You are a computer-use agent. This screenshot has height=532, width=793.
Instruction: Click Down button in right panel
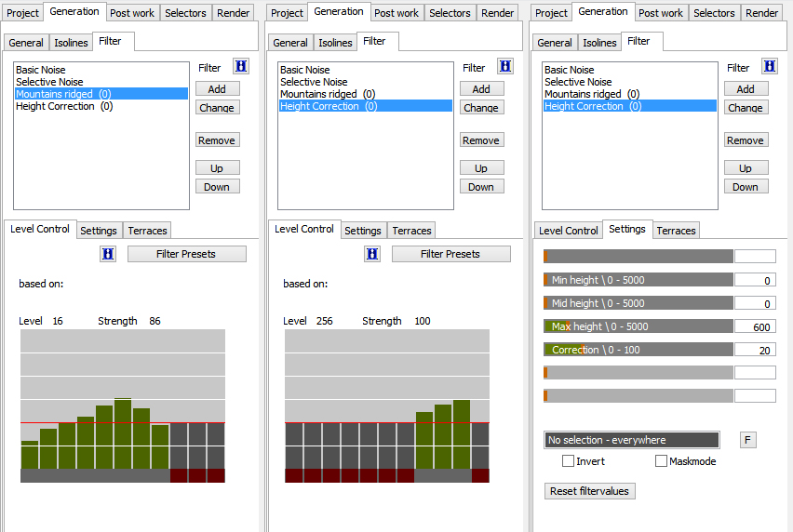pyautogui.click(x=746, y=187)
